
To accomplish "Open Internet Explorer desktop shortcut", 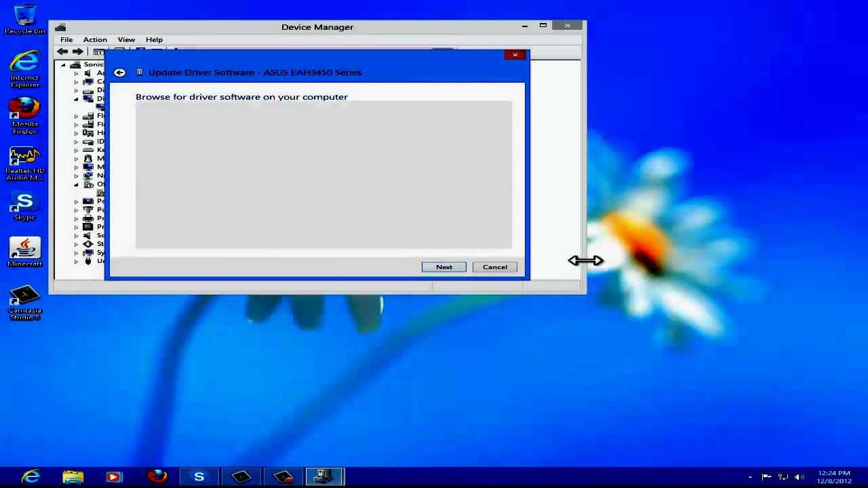I will [x=25, y=69].
